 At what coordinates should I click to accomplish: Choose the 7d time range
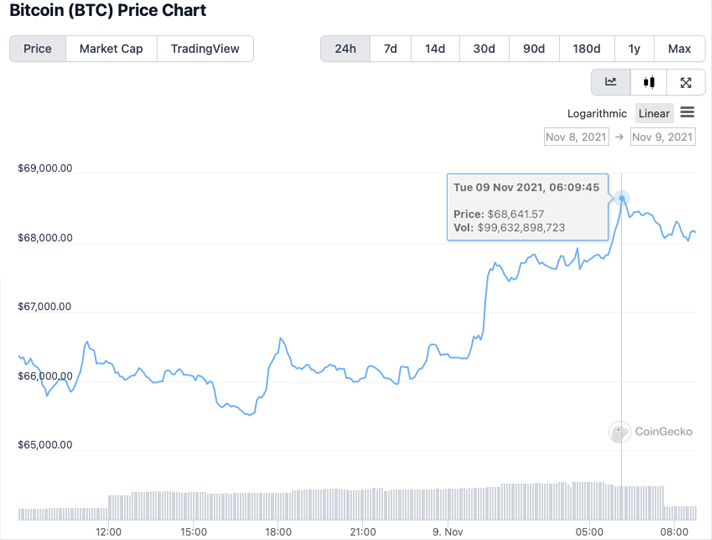coord(390,49)
